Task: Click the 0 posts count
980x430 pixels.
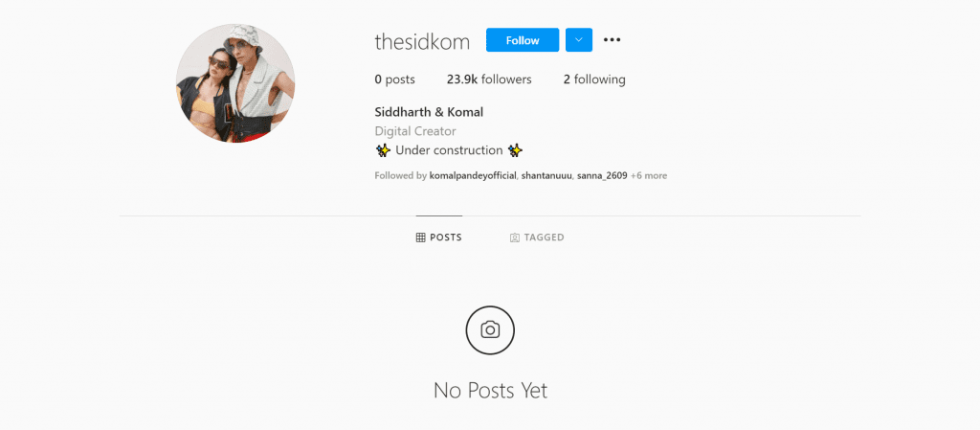Action: [395, 79]
